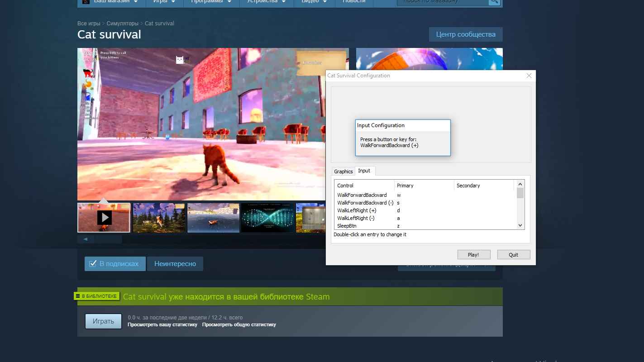Click the user avatar icon in store menu

click(x=86, y=2)
